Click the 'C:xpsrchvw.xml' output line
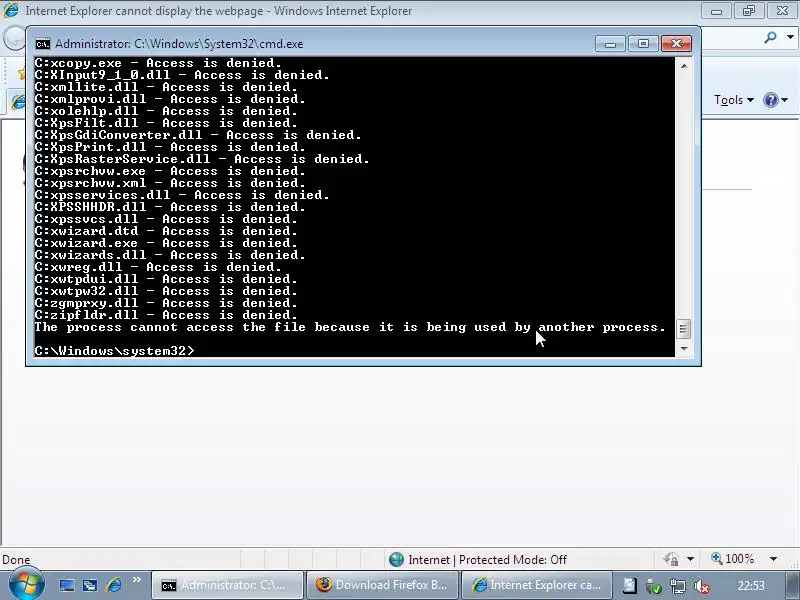 pos(170,183)
